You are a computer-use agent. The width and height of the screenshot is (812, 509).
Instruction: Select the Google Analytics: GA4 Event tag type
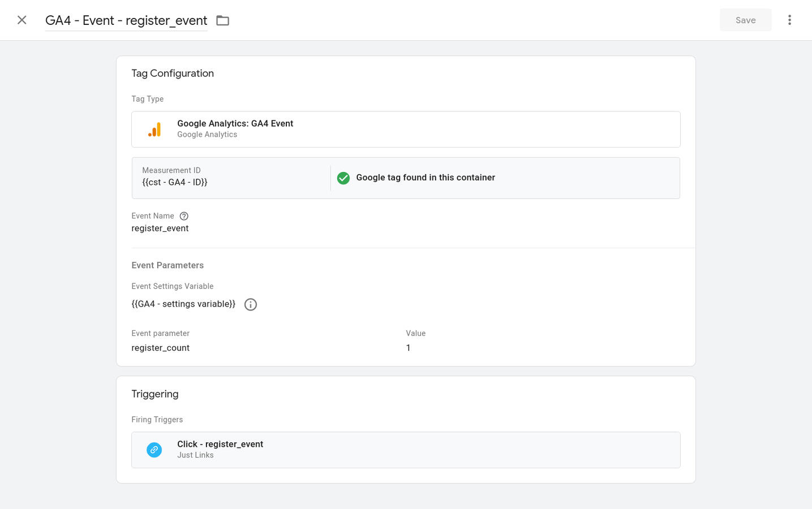pyautogui.click(x=406, y=130)
